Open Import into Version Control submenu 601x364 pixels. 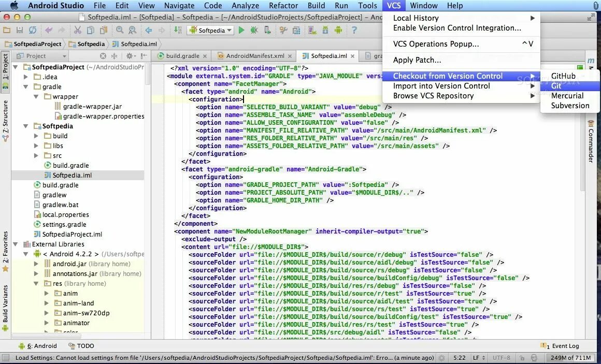pos(461,86)
